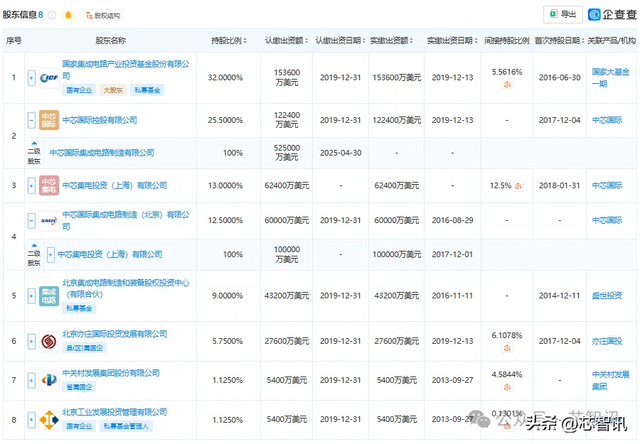
Task: Click the red 中芯集电 logo in row 3
Action: coord(49,186)
